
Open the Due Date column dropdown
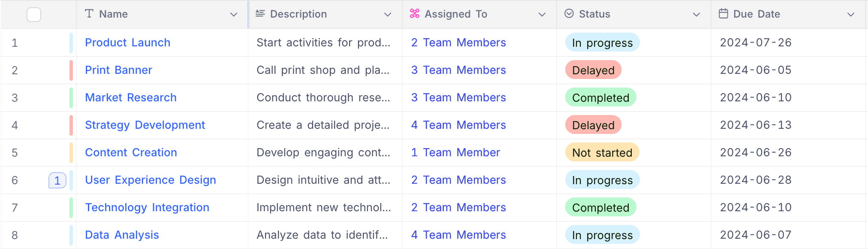point(851,15)
